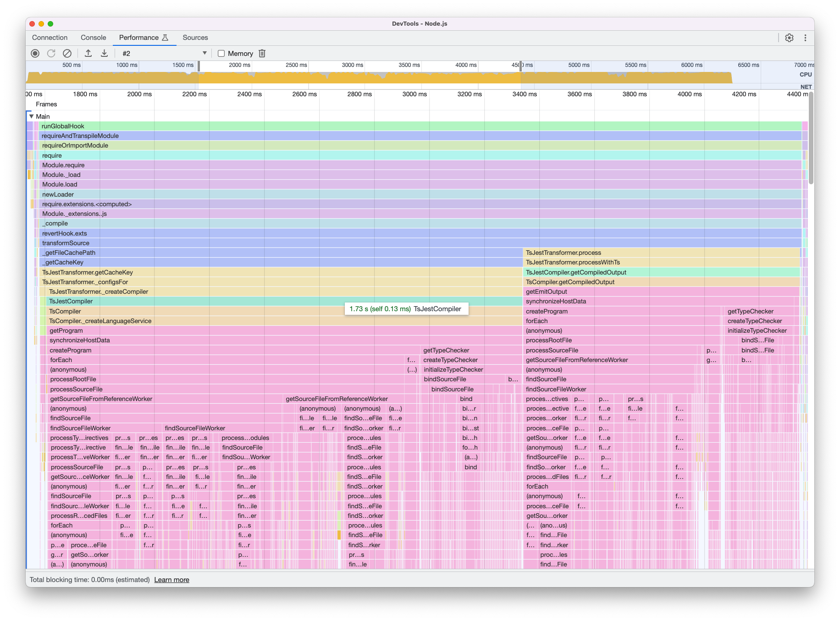Save the profile with the download icon

click(x=104, y=53)
